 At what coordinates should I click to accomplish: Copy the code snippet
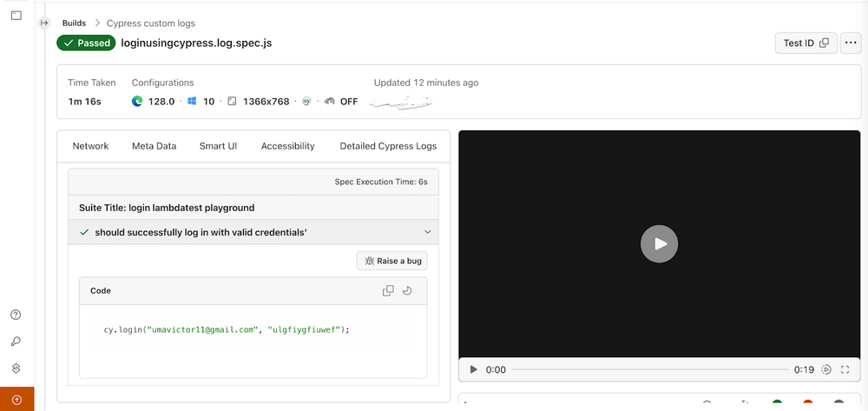389,291
